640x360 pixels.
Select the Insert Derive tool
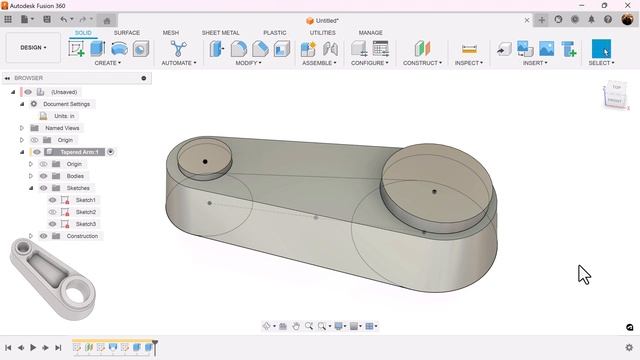click(504, 49)
